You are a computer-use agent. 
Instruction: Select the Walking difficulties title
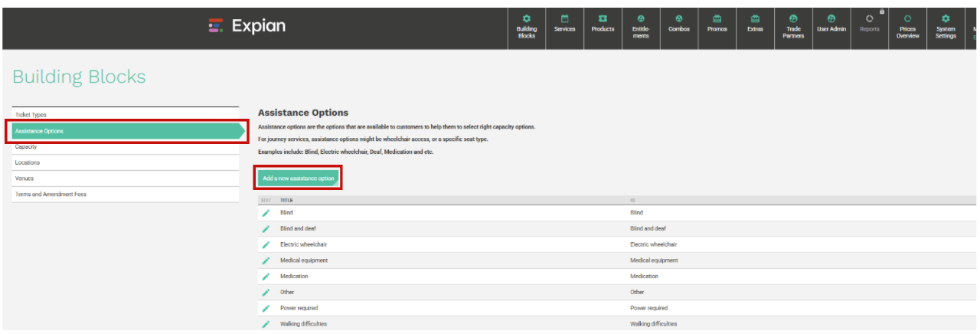303,324
